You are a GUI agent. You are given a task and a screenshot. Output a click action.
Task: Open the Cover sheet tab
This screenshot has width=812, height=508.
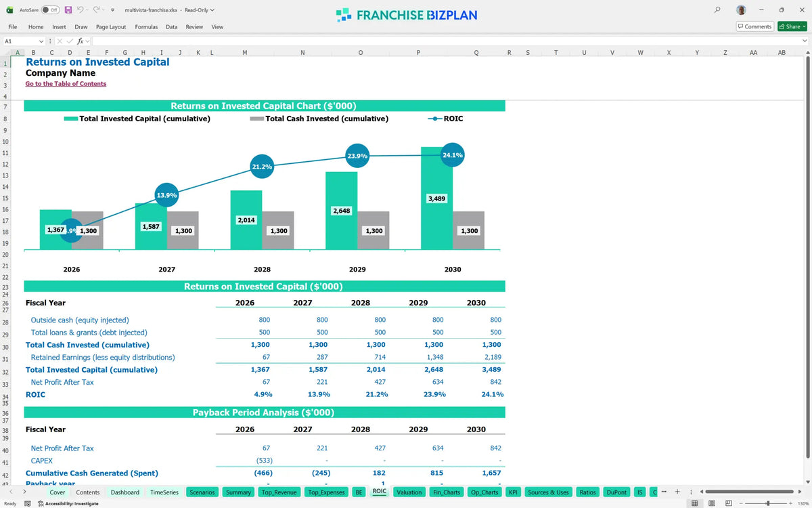pyautogui.click(x=58, y=492)
